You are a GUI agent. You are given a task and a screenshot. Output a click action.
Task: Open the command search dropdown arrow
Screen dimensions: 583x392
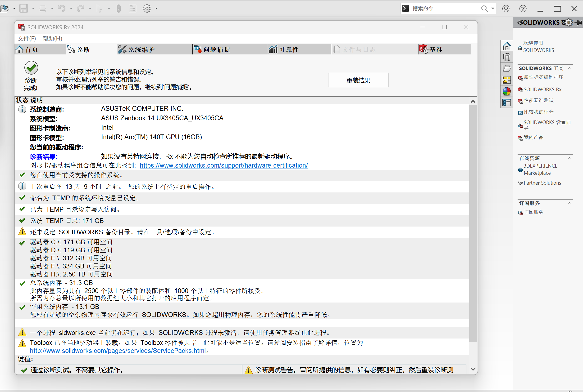[492, 9]
